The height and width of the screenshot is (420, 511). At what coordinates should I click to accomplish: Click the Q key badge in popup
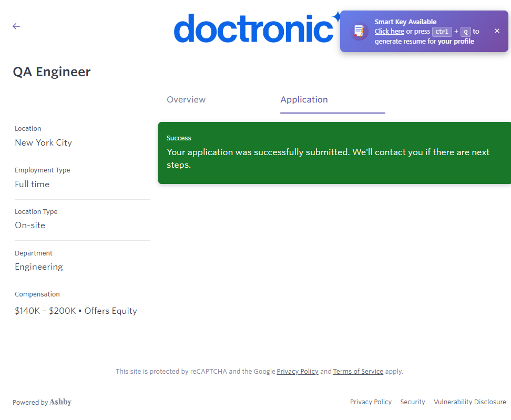click(x=465, y=32)
